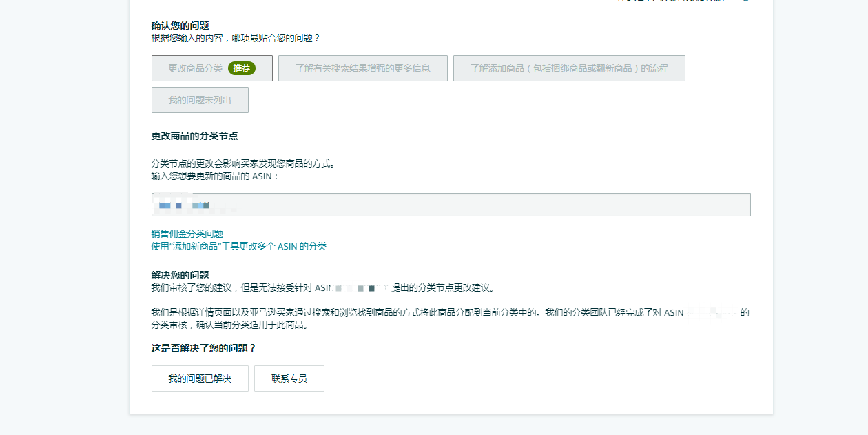Click blurred ASIN ending the review paragraph
The height and width of the screenshot is (435, 868).
pyautogui.click(x=712, y=312)
